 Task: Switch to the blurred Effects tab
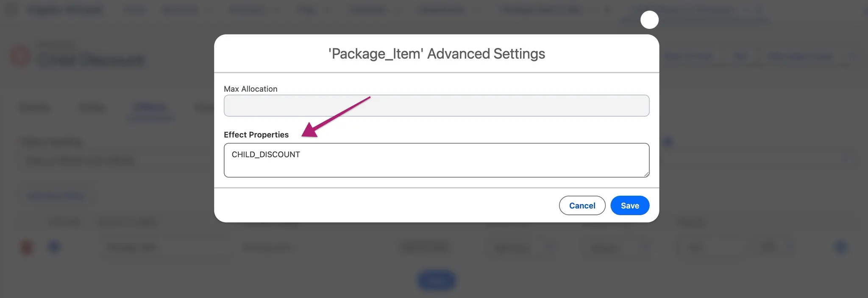pos(150,107)
